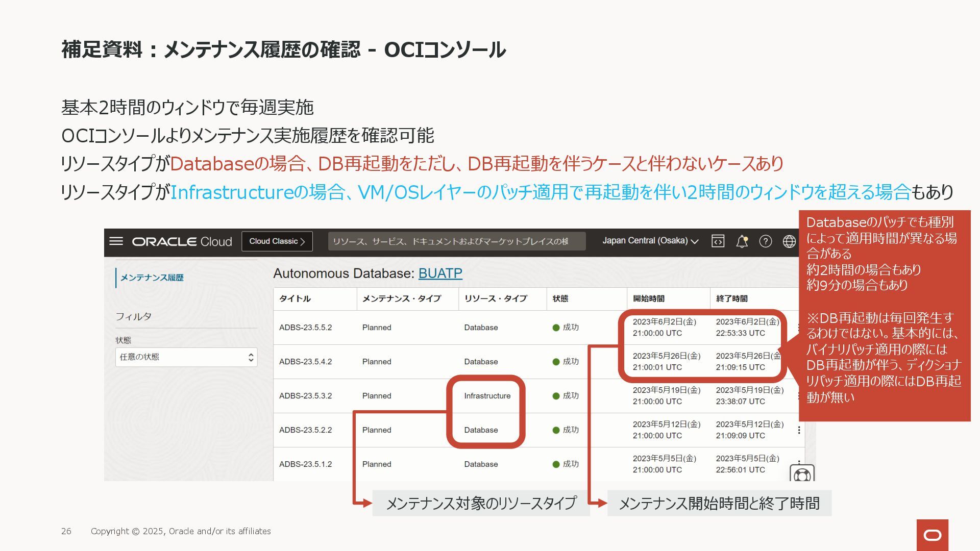Click 成功 status in ADBS-23.5.1.2 row
The width and height of the screenshot is (980, 551).
(566, 464)
